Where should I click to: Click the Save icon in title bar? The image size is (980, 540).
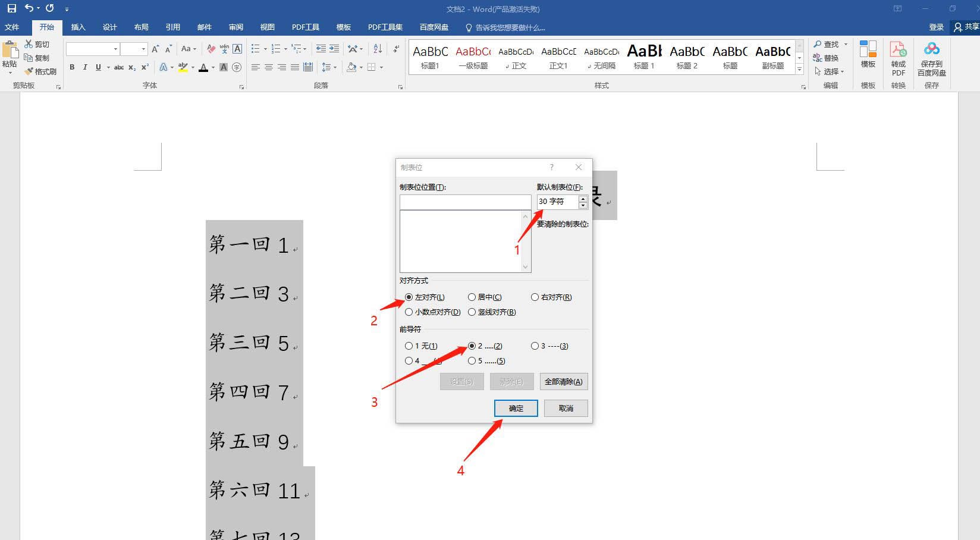(x=11, y=8)
